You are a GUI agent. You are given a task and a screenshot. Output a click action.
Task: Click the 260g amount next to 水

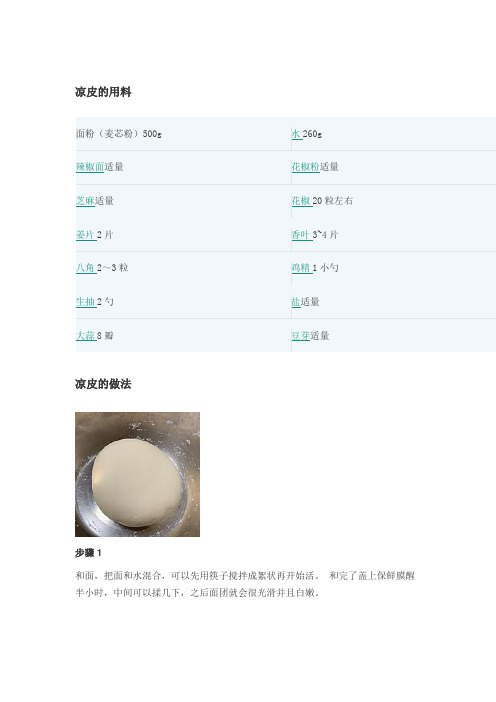click(312, 133)
